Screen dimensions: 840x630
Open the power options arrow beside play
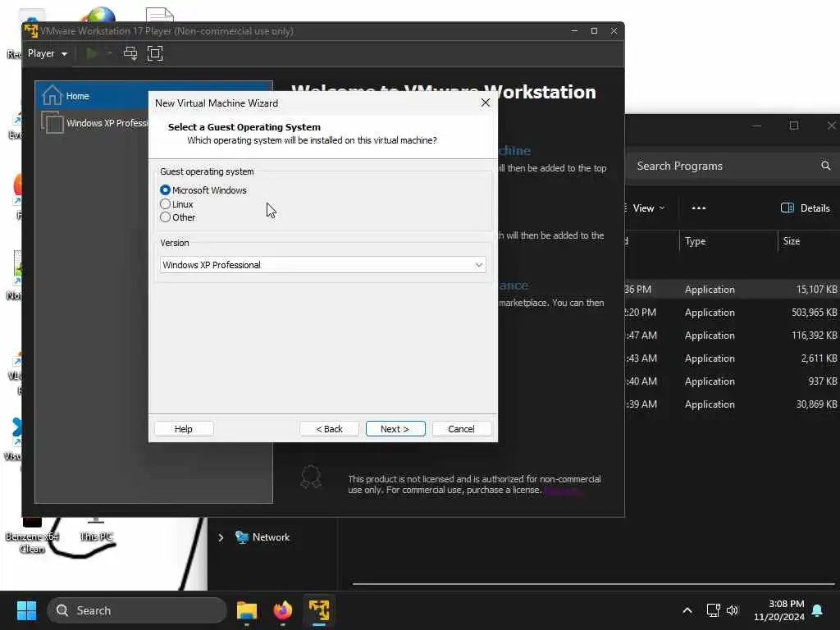109,53
